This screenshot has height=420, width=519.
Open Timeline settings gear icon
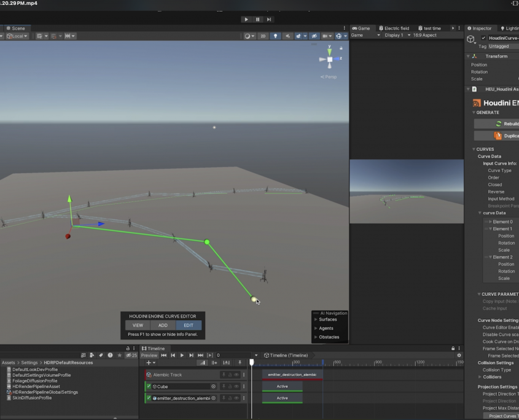coord(459,356)
